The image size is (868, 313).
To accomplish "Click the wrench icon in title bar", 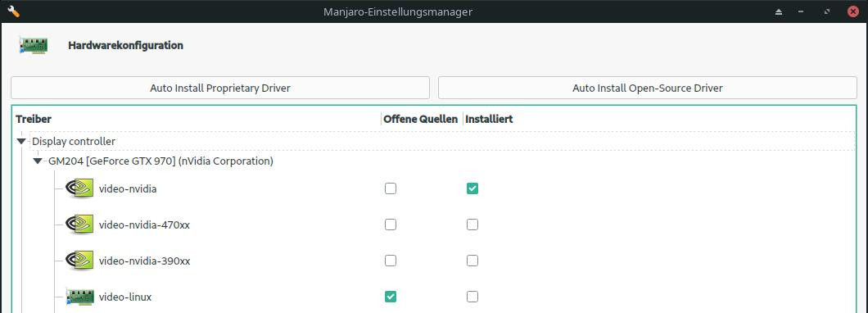I will (13, 11).
